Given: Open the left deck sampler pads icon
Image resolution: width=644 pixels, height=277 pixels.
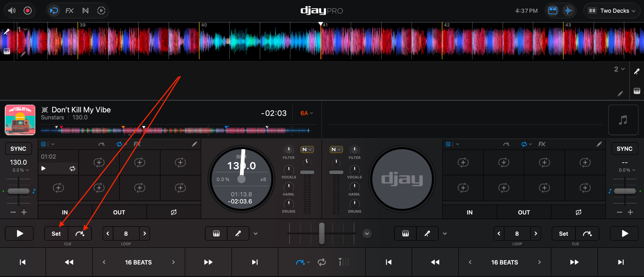Looking at the screenshot, I should coord(216,234).
